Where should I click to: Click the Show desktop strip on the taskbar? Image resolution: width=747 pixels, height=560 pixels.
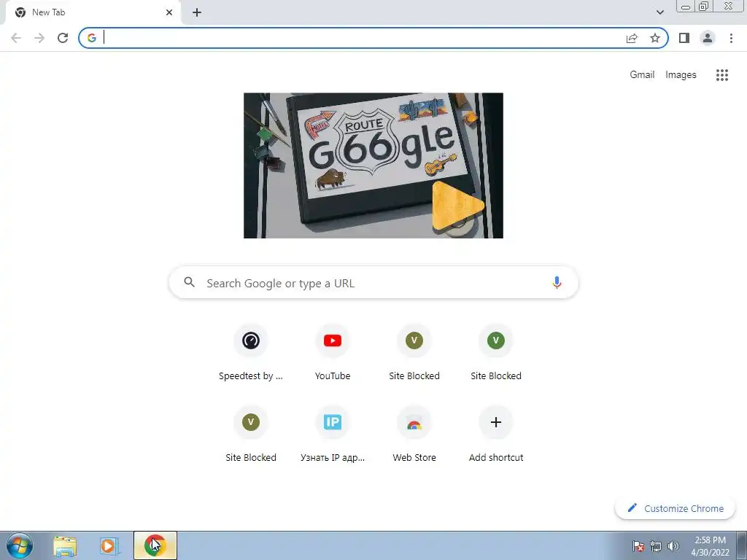[x=742, y=545]
